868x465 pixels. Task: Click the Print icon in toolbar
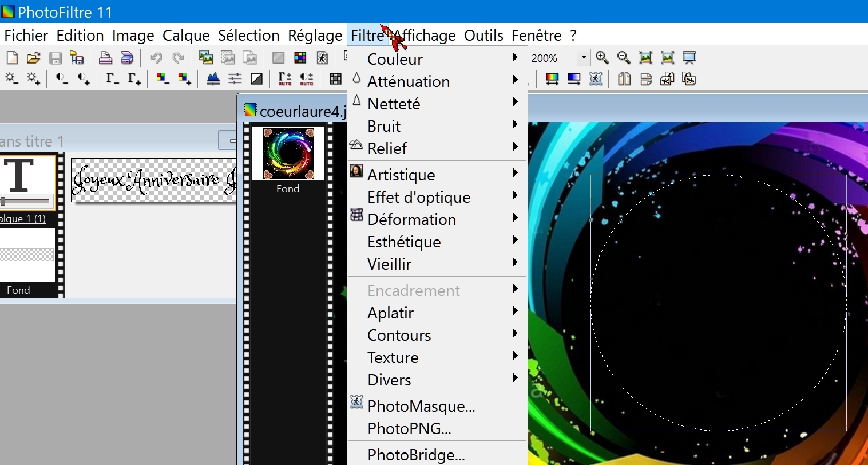(x=105, y=58)
